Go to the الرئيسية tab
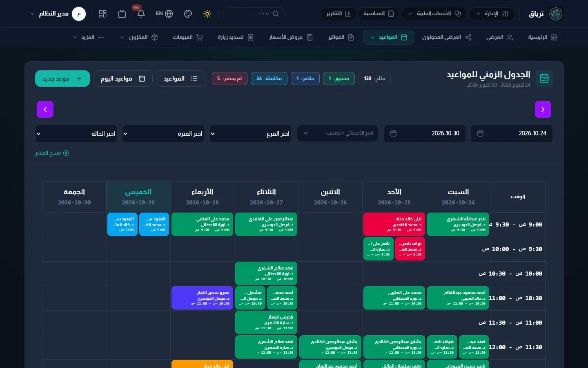This screenshot has width=588, height=368. coord(543,37)
